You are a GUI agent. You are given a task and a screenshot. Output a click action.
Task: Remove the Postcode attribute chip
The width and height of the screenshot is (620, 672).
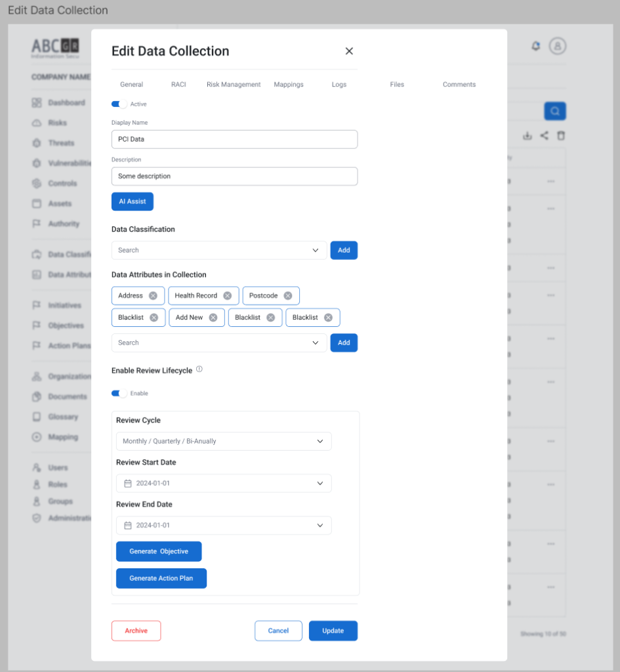tap(288, 296)
